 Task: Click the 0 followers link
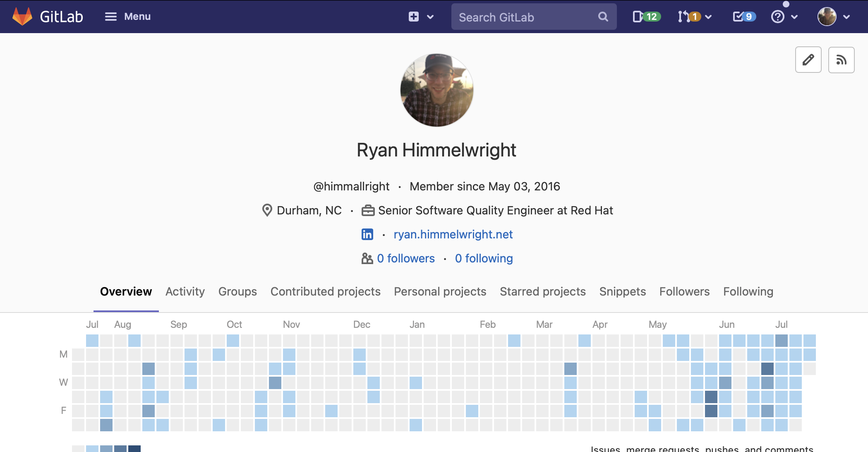pyautogui.click(x=405, y=258)
